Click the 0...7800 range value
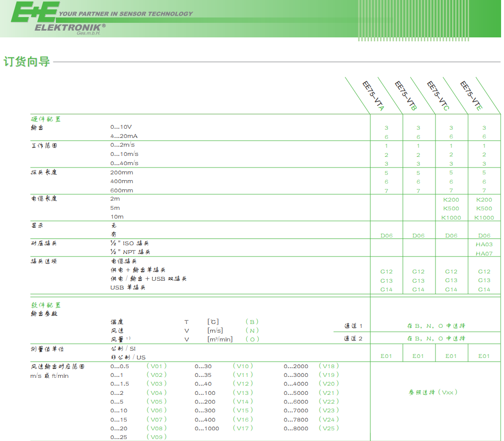 (296, 420)
